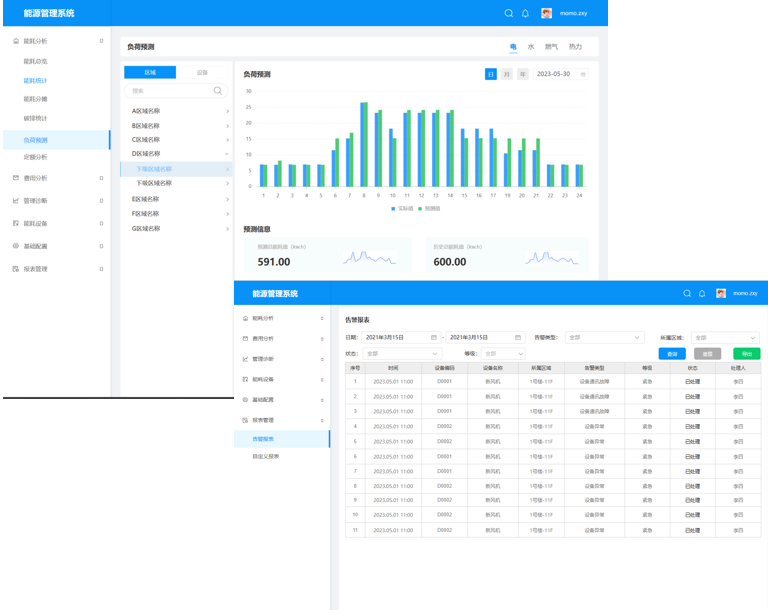
Task: Select the highlighted 下级区域名称 tree row
Action: coord(176,169)
